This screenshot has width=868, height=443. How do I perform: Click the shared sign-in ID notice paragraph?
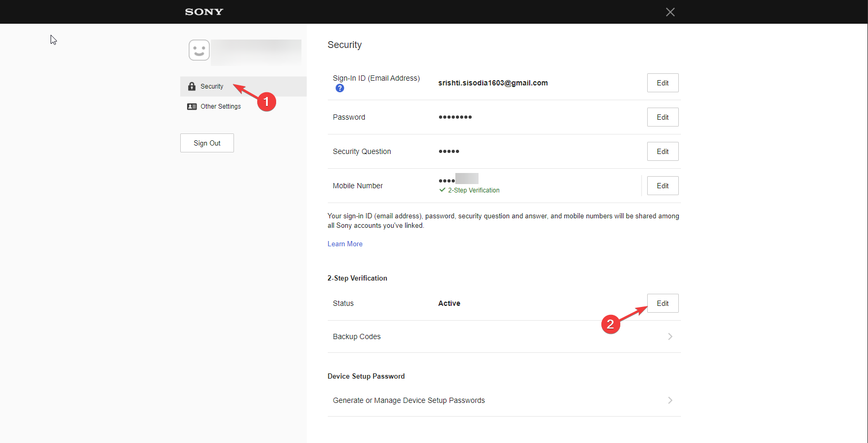point(503,220)
